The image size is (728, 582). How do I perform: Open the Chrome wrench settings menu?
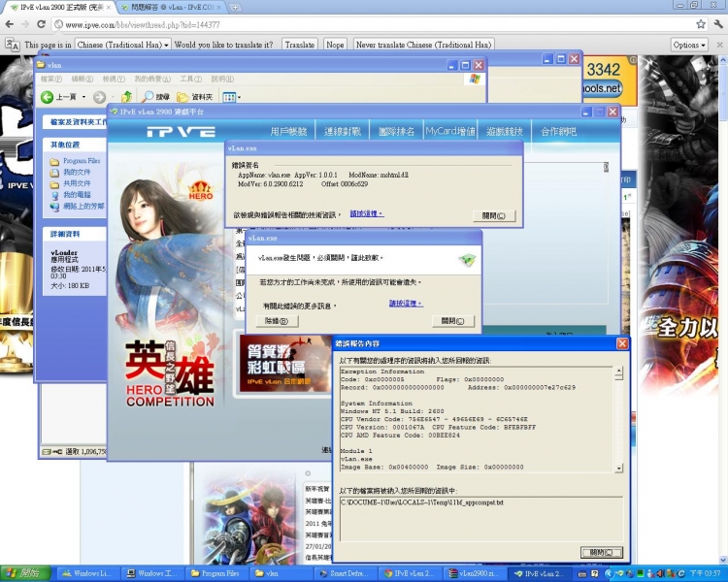click(717, 24)
